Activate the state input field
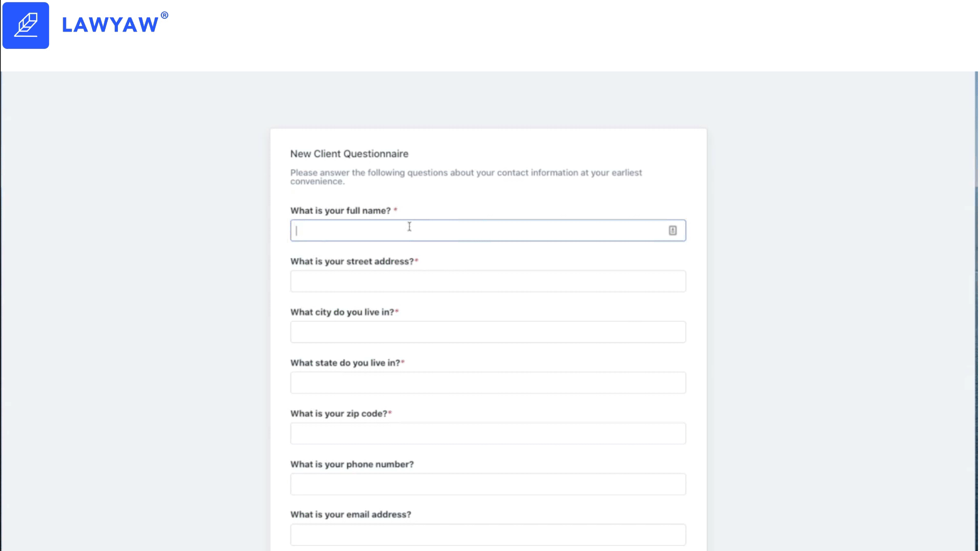This screenshot has height=551, width=980. pyautogui.click(x=488, y=383)
